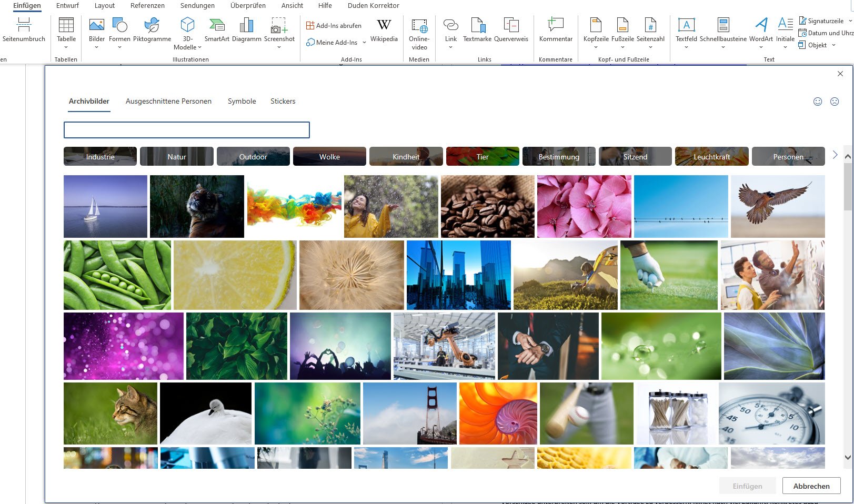Screen dimensions: 854x504
Task: Click the Textmarke icon
Action: [x=477, y=25]
